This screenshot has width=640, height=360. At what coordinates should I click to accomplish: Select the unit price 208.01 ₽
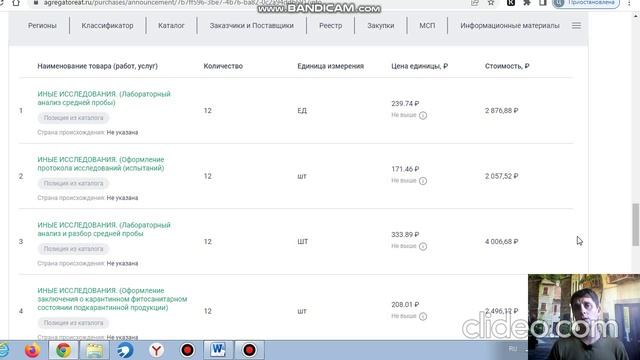click(405, 304)
